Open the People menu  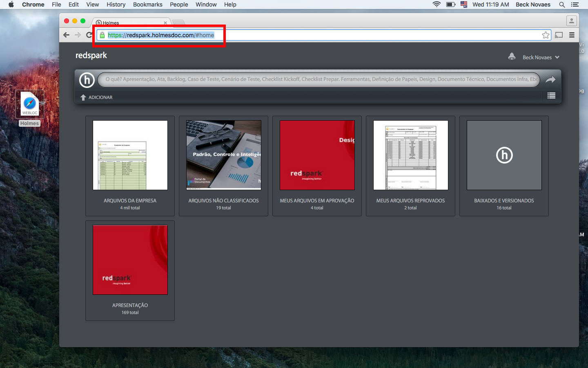(179, 4)
